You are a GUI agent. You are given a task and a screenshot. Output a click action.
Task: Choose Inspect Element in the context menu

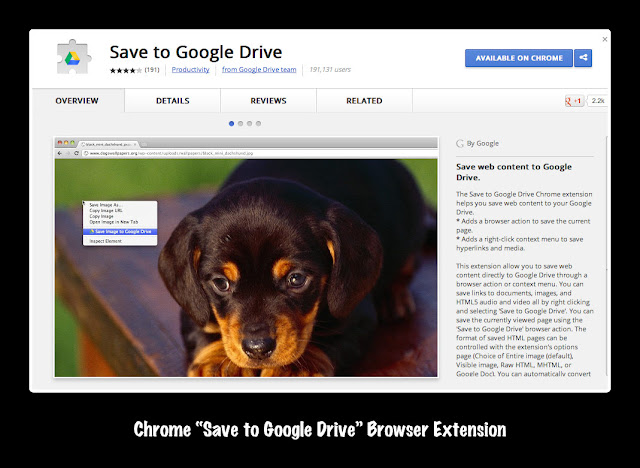[x=120, y=241]
